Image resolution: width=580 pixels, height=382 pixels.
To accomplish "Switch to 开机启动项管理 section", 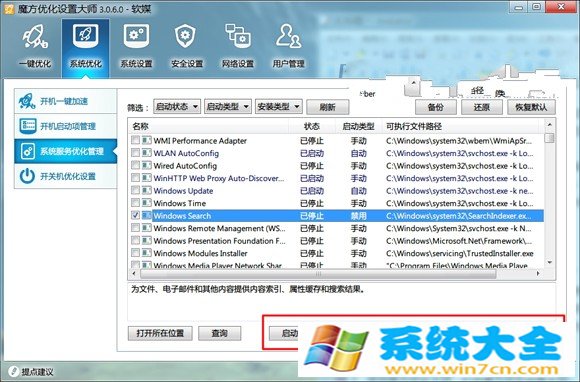I will point(65,126).
